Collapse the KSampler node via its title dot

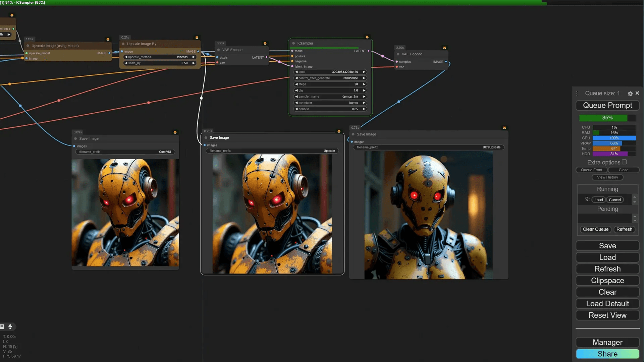293,43
